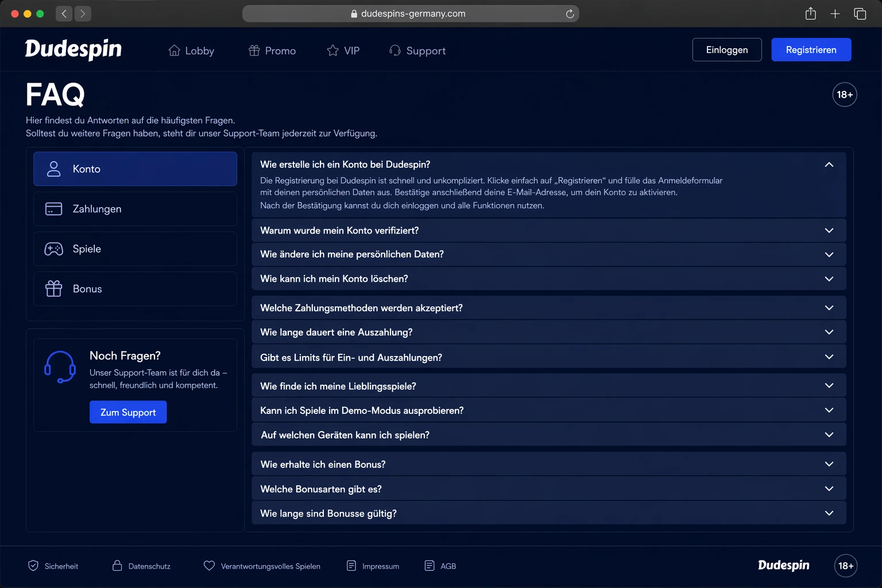Click the Promo gift icon in navigation
The width and height of the screenshot is (882, 588).
click(254, 51)
